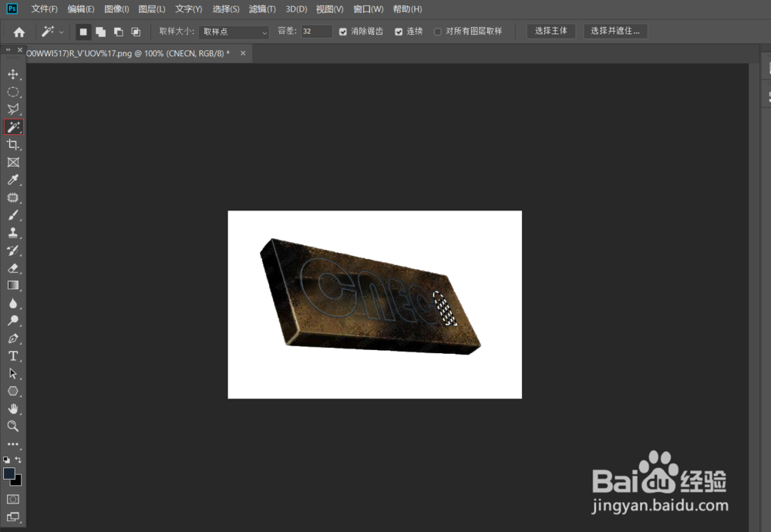Pick the Eyedropper tool
Viewport: 771px width, 532px height.
point(13,180)
